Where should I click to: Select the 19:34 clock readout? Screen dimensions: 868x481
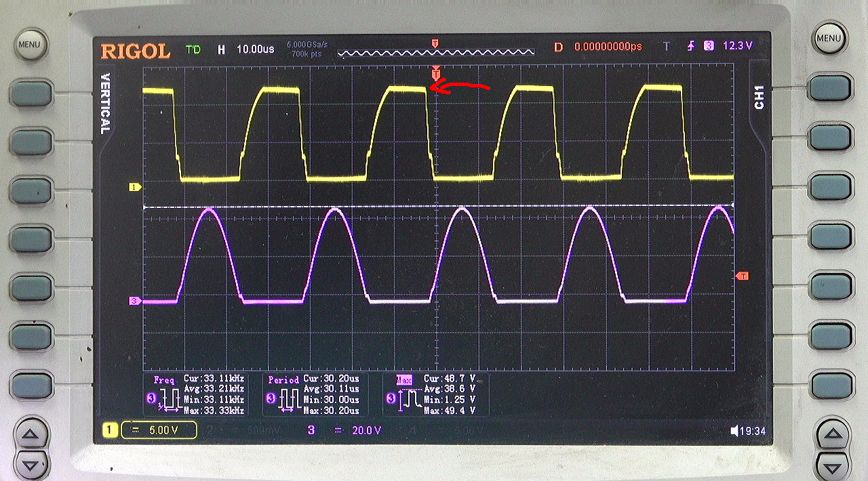[753, 431]
